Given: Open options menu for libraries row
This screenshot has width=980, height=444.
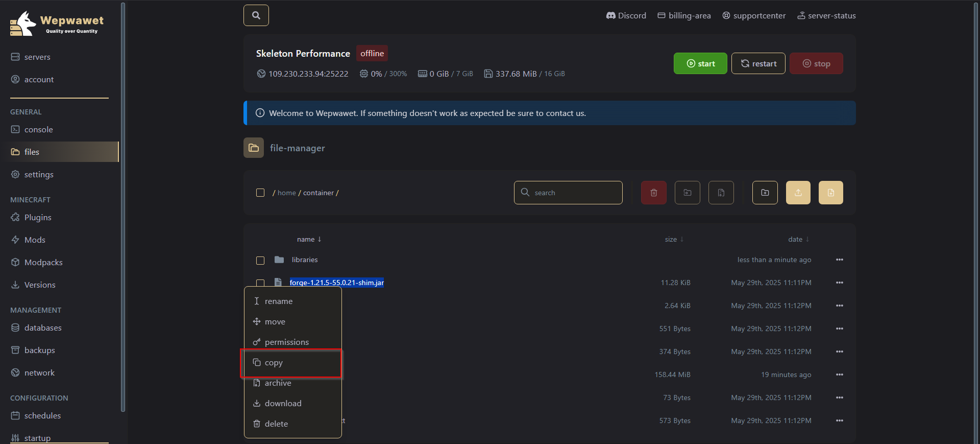Looking at the screenshot, I should point(840,260).
